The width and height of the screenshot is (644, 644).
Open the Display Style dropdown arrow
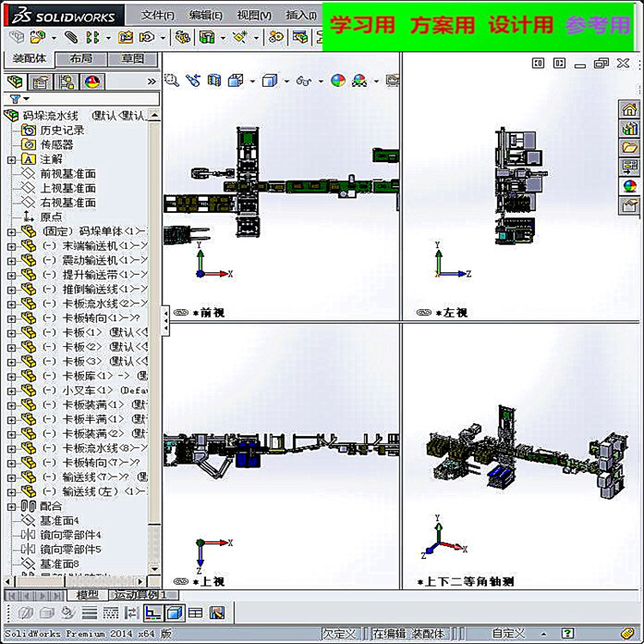tap(286, 81)
